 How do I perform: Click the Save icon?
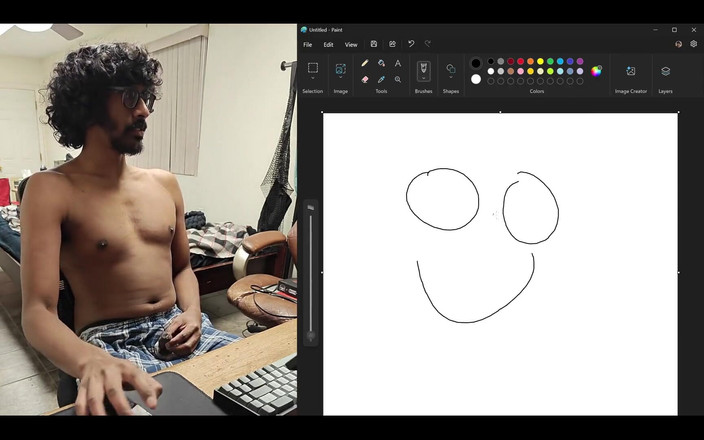point(374,44)
